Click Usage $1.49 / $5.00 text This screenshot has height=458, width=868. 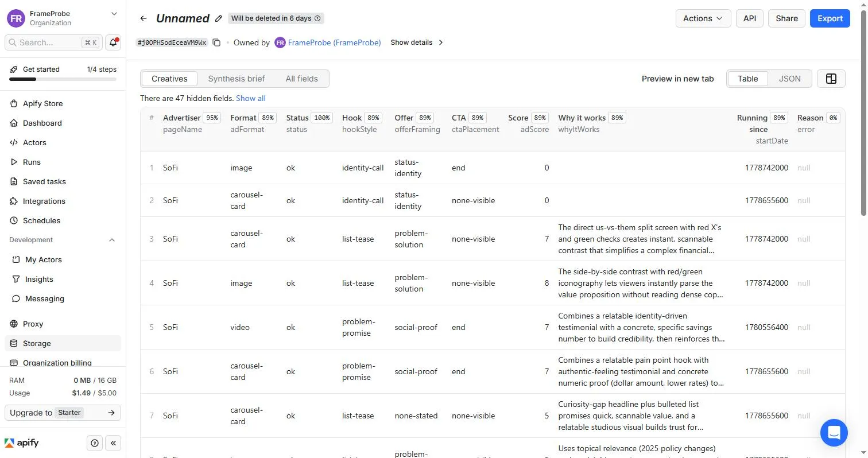[x=63, y=393]
